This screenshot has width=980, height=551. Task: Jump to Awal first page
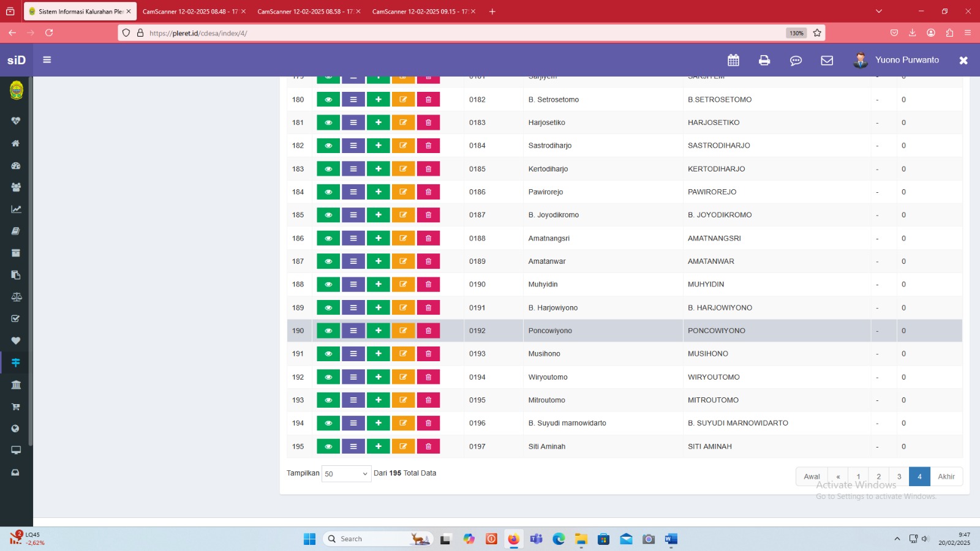pos(812,476)
